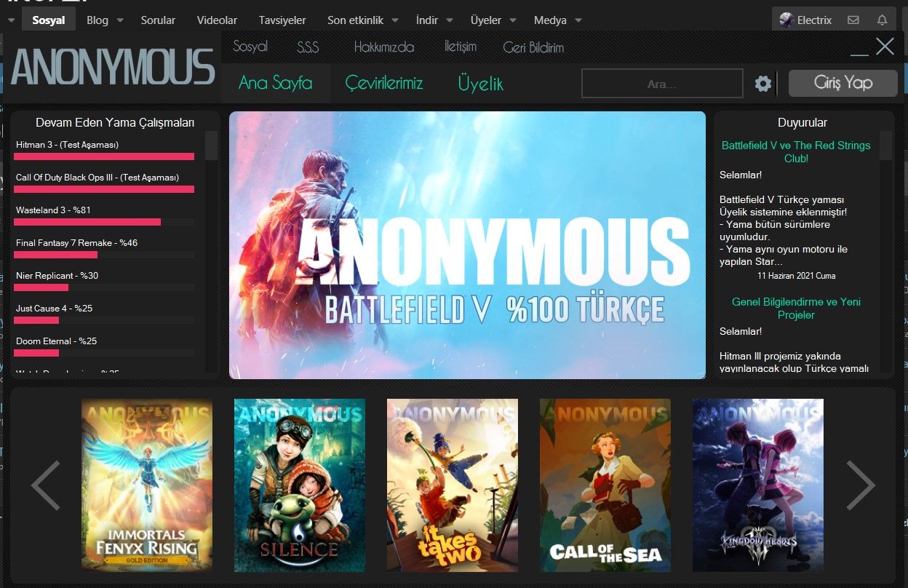Show previous games with left arrow
Image resolution: width=908 pixels, height=588 pixels.
46,485
